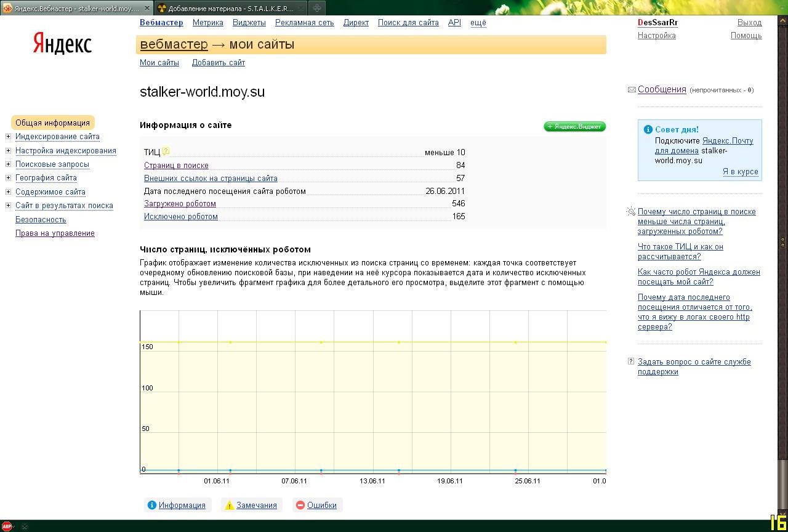Viewport: 788px width, 532px height.
Task: Open Что такое ТИЦ help link
Action: click(680, 252)
